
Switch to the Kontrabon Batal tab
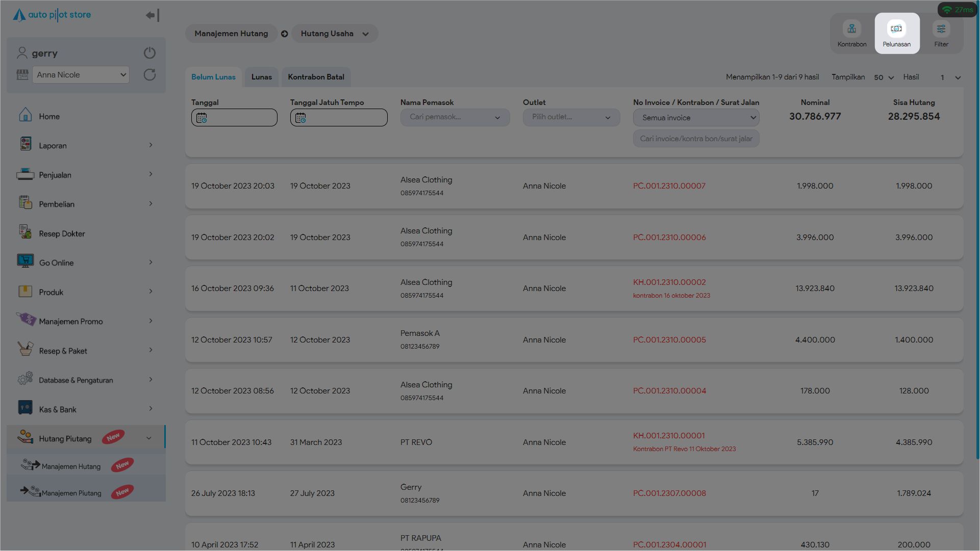[x=316, y=77]
